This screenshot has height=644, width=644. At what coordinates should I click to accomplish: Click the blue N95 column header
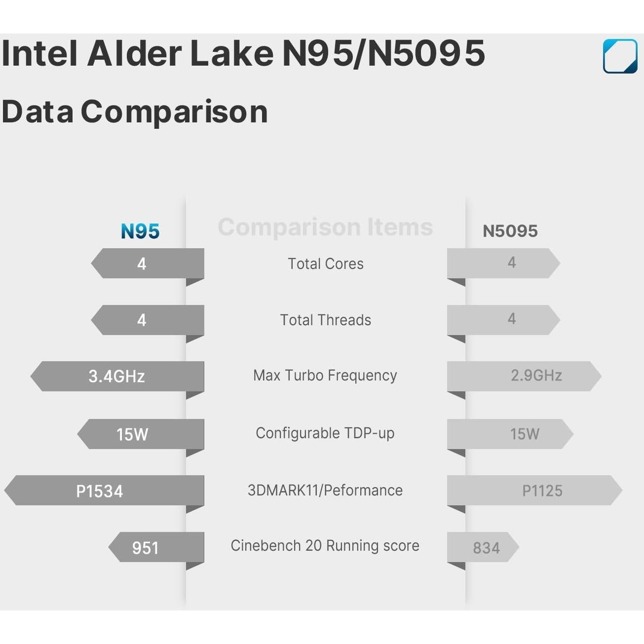(140, 231)
